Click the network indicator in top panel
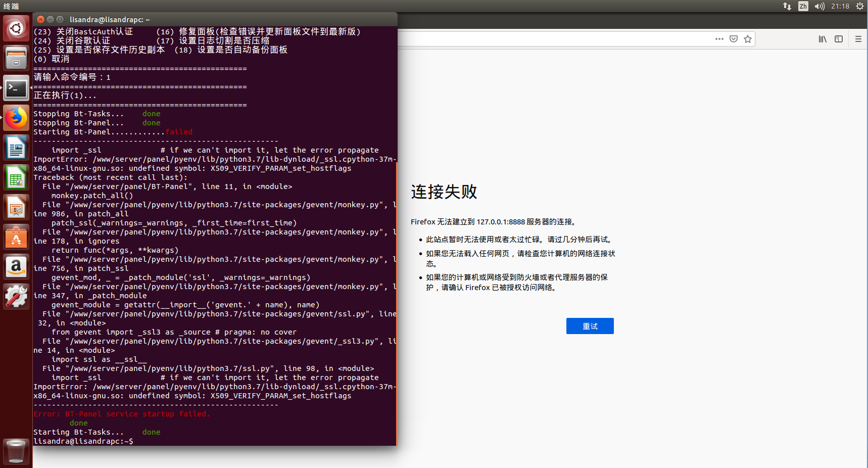Image resolution: width=868 pixels, height=468 pixels. tap(787, 6)
